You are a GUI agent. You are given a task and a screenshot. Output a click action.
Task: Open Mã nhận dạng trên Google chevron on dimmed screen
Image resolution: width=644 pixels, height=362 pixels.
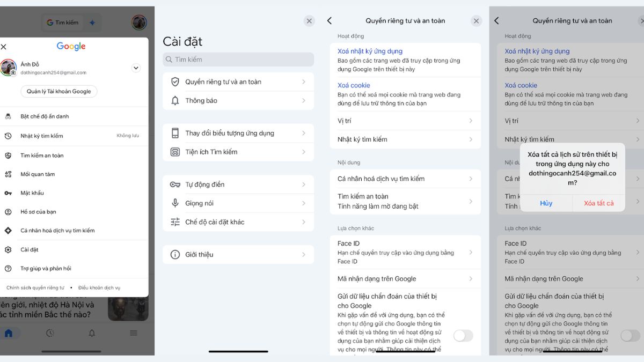click(638, 279)
